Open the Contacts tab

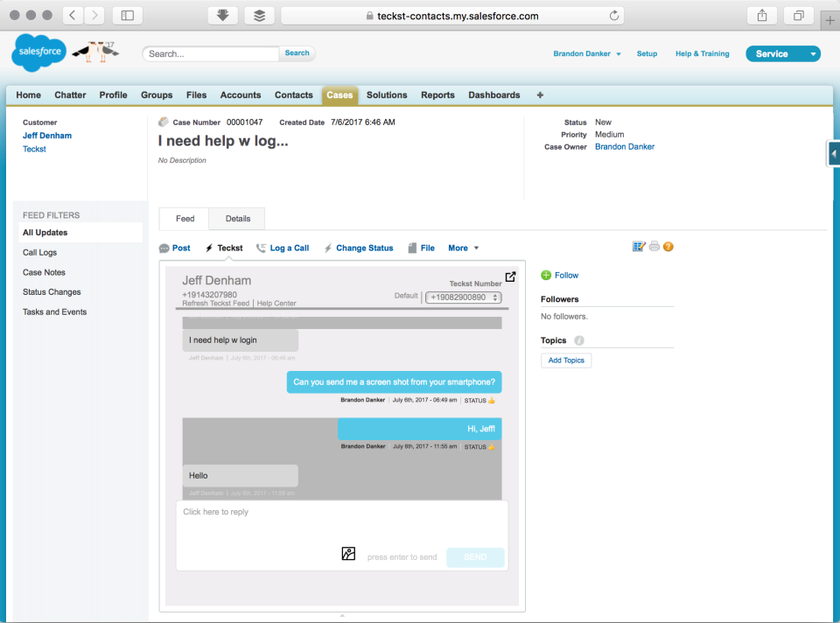pos(294,94)
